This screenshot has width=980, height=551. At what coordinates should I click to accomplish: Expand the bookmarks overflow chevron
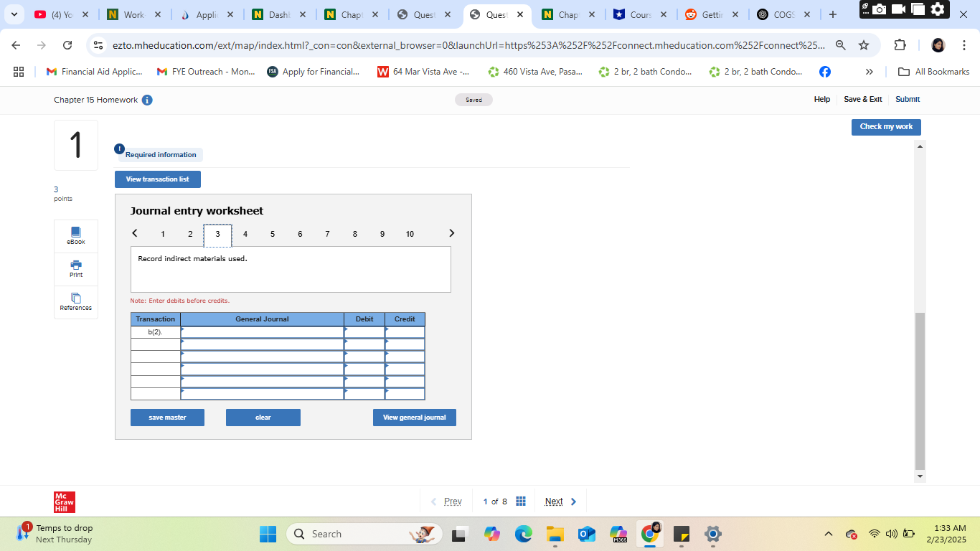(870, 72)
